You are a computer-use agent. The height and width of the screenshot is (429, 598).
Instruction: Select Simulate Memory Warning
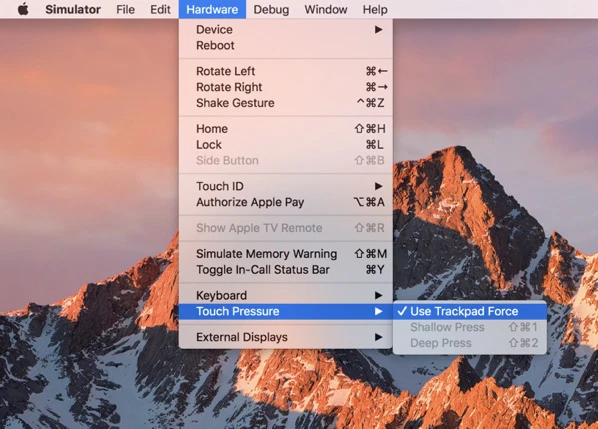[286, 254]
